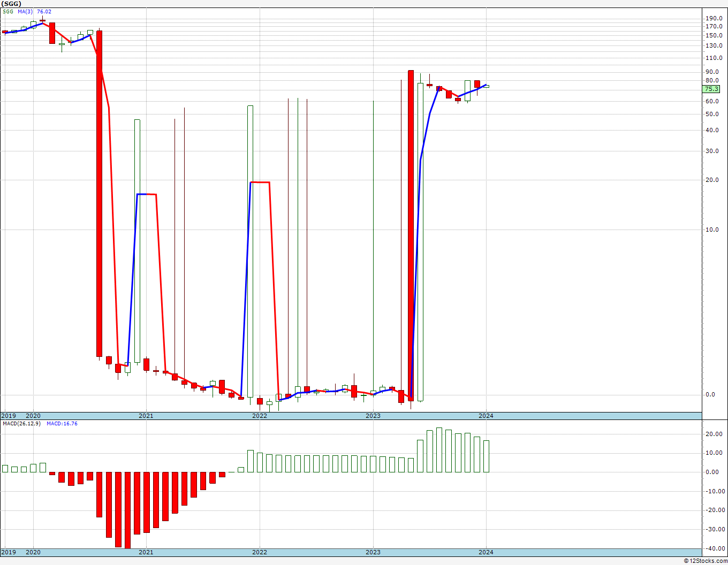Click the tall hollow green candlestick just before 2022
Viewport: 728px width, 565px height.
pos(250,251)
